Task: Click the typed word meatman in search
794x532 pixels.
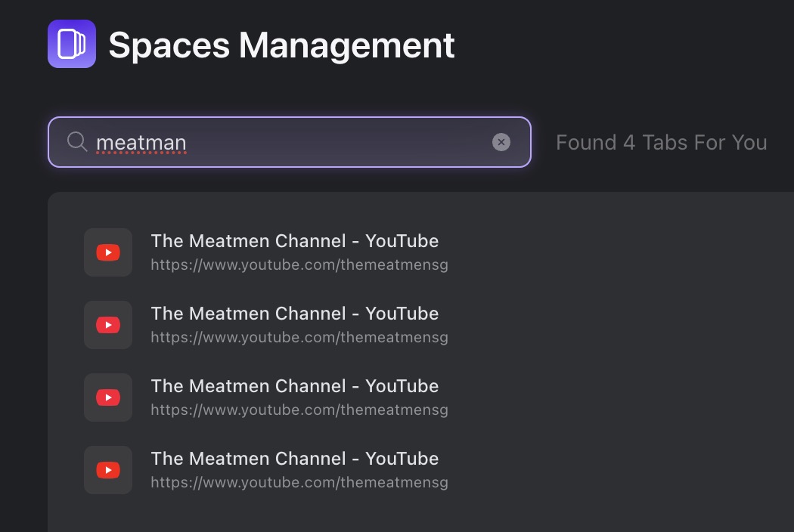Action: [141, 143]
